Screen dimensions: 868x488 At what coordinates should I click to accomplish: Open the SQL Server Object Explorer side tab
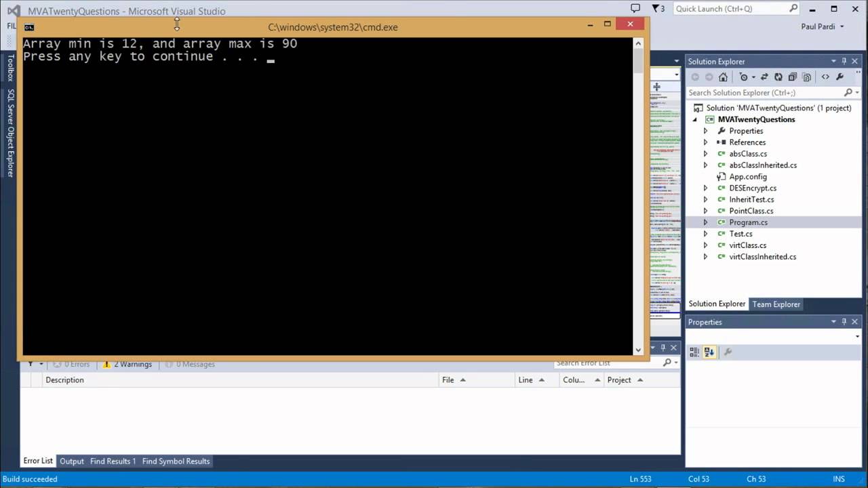[x=10, y=133]
